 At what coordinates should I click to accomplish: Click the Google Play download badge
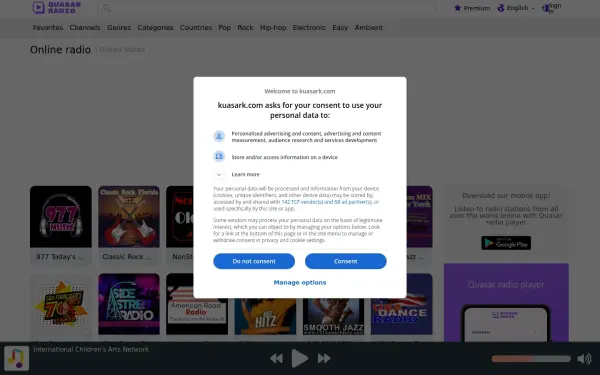point(506,243)
